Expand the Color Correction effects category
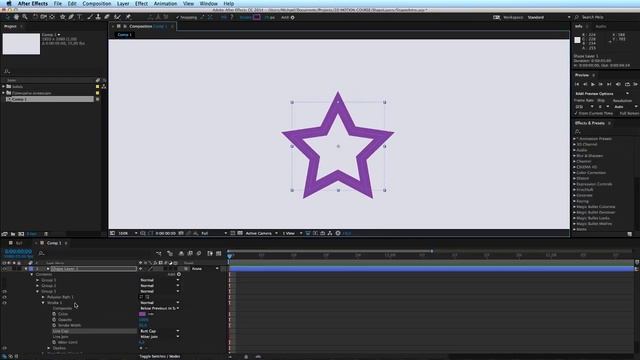Viewport: 640px width, 360px height. (x=575, y=173)
